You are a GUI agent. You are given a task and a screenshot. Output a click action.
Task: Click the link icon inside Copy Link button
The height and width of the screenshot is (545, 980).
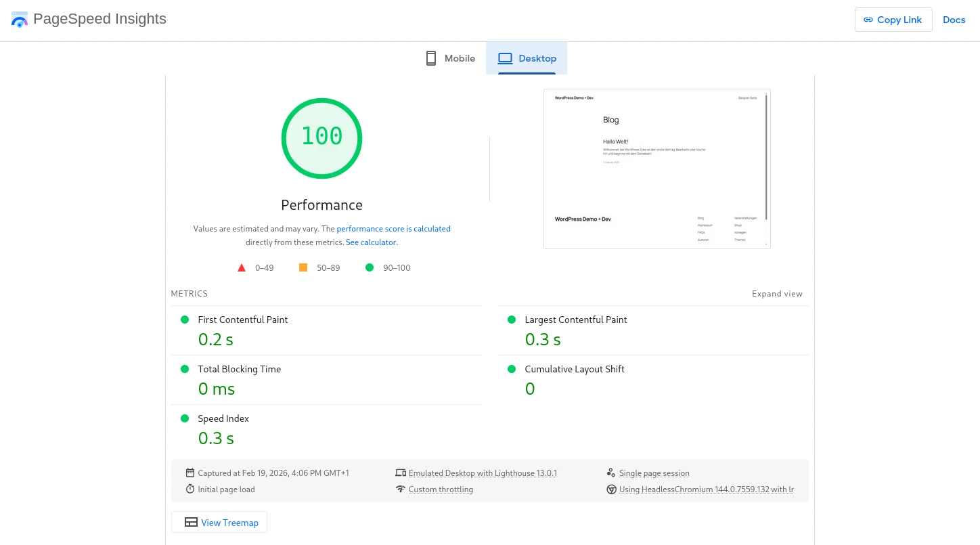click(x=868, y=20)
